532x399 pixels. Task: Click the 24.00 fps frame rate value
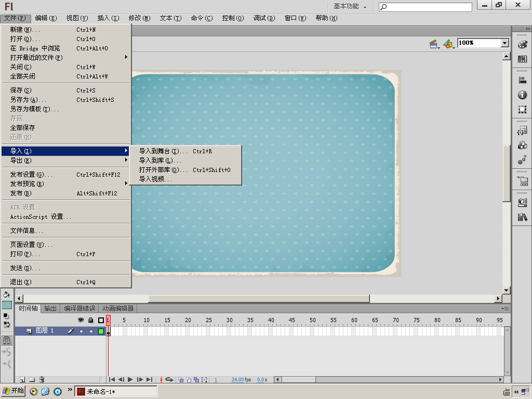237,380
